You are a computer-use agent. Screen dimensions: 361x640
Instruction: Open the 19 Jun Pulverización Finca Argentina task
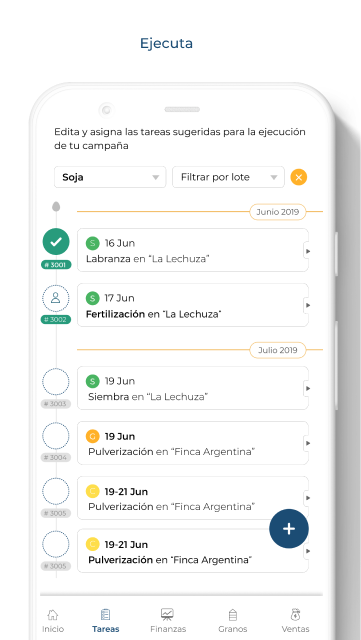pos(193,443)
